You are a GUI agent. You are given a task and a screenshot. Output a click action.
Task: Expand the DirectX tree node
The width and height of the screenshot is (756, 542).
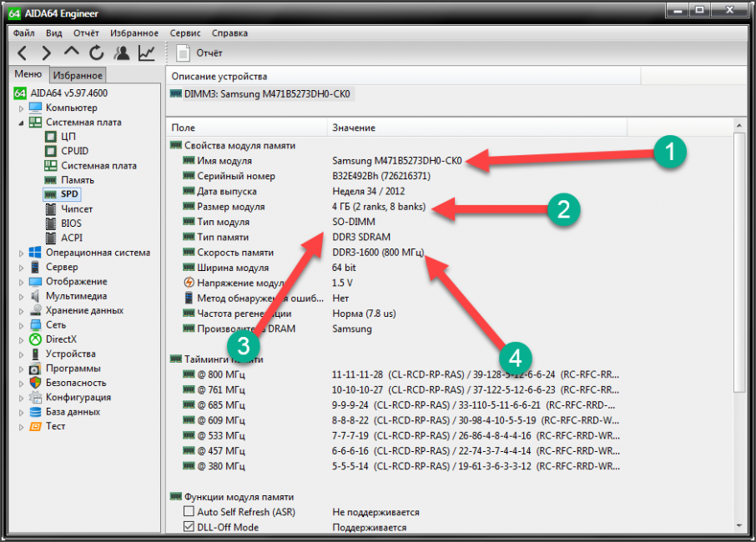(21, 340)
